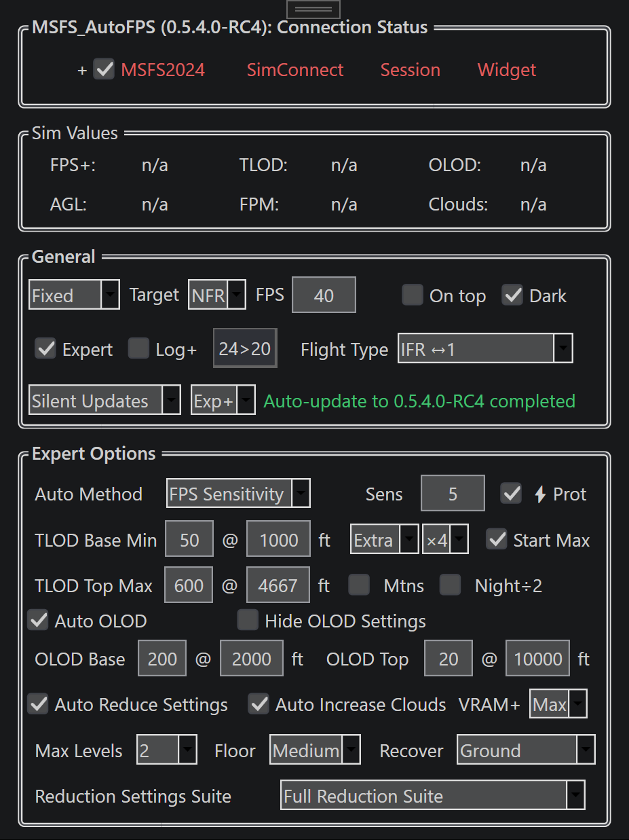Enable the On top checkbox
This screenshot has width=629, height=840.
click(x=413, y=295)
